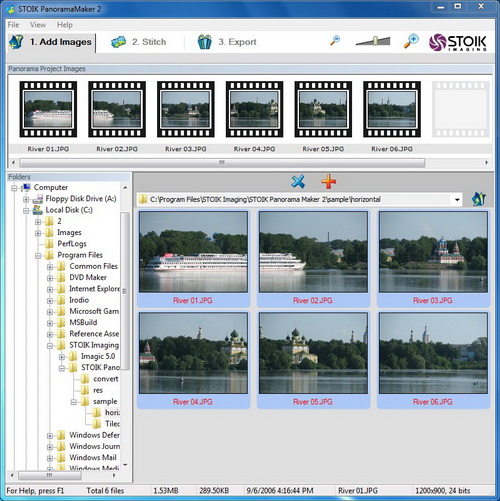The width and height of the screenshot is (500, 501).
Task: Click 'Total 6 files' in status bar
Action: click(x=105, y=491)
